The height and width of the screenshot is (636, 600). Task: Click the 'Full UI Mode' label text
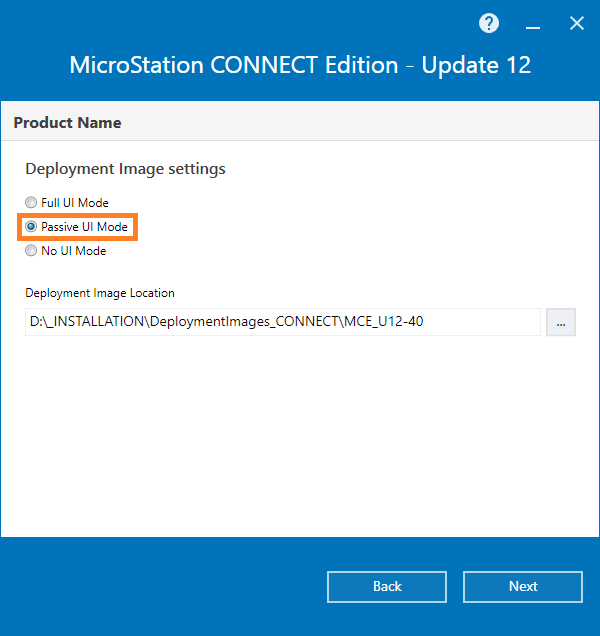75,202
